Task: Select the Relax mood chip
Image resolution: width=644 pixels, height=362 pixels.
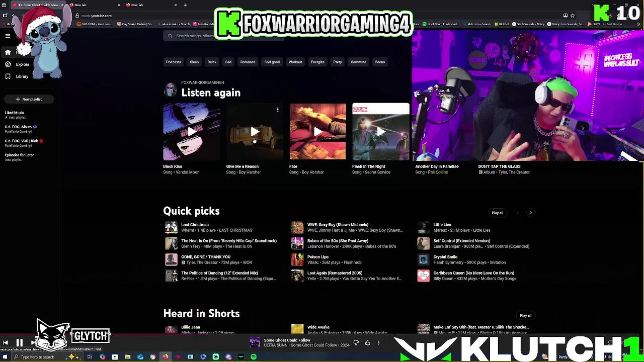Action: [212, 62]
